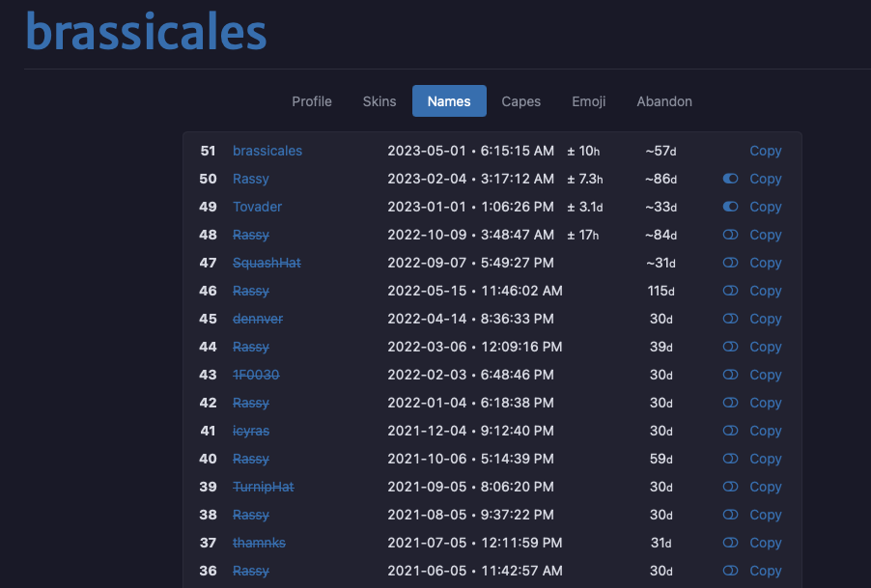Go to the Capes tab

pos(521,101)
